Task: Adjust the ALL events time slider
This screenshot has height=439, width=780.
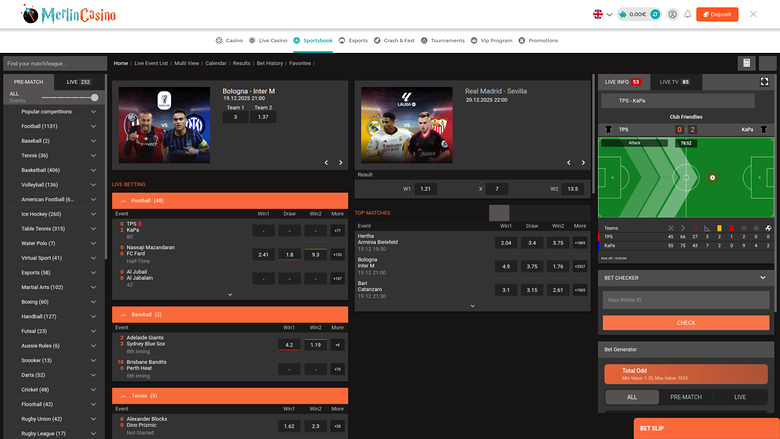Action: point(95,97)
